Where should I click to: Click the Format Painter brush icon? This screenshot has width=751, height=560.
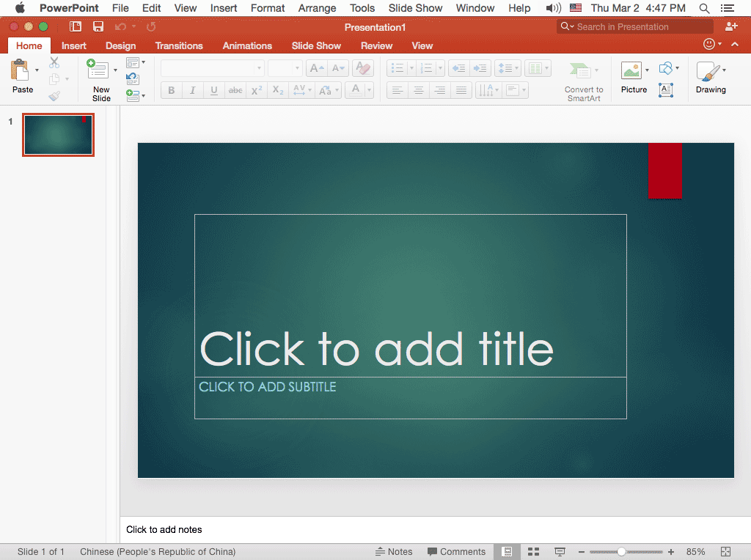click(x=54, y=96)
